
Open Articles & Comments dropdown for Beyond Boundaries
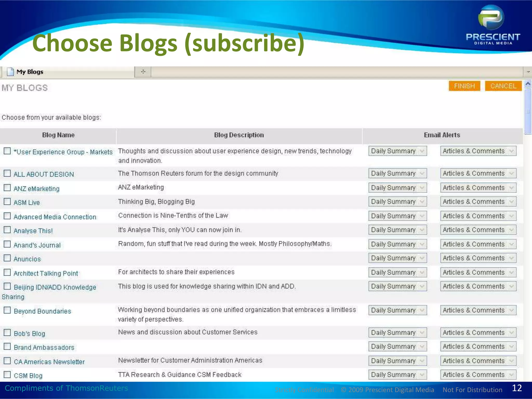(478, 310)
